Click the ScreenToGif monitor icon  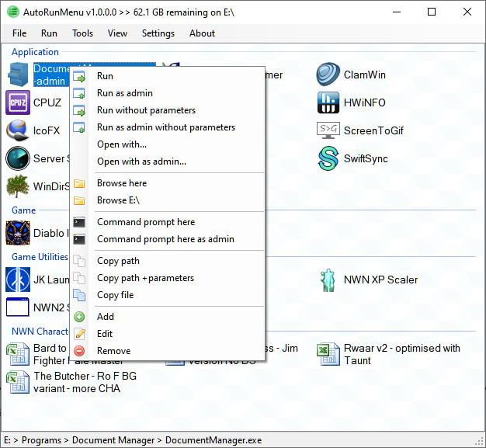coord(328,130)
